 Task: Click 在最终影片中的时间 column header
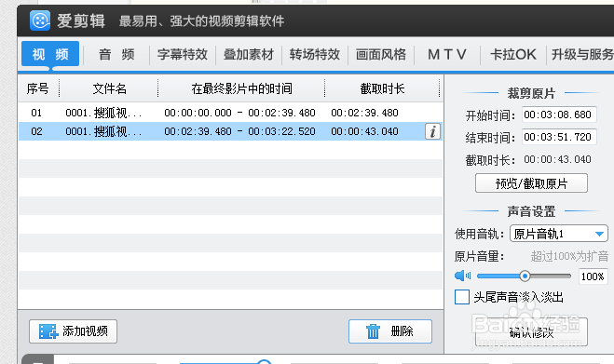point(241,88)
